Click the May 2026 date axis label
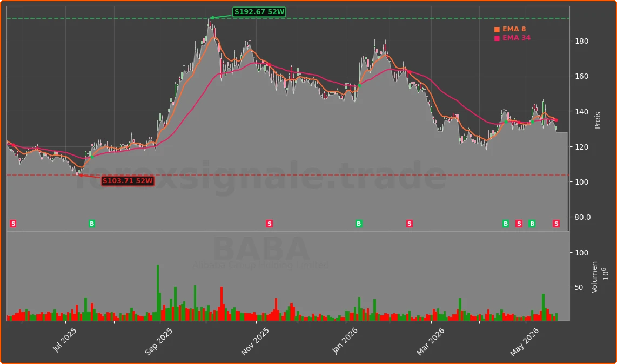The image size is (617, 364). point(524,342)
